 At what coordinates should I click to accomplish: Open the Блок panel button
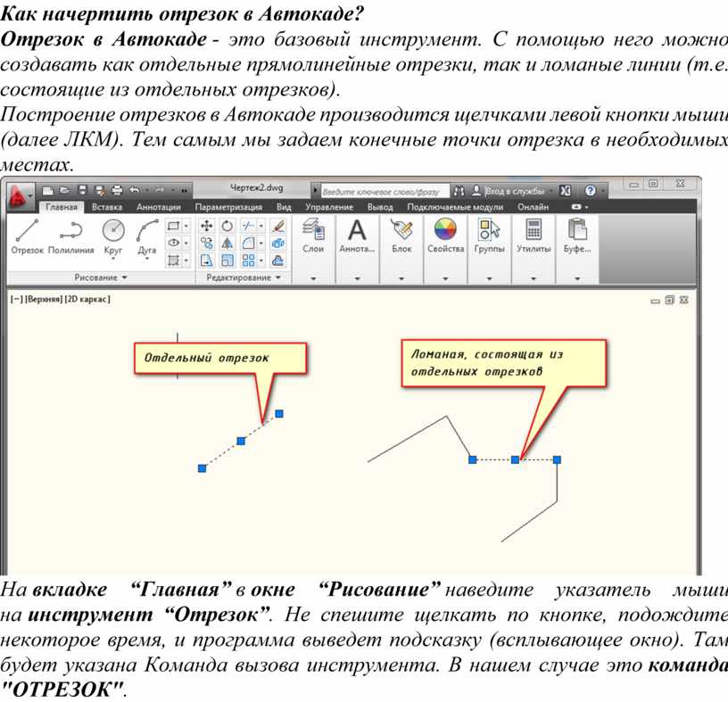click(x=401, y=236)
